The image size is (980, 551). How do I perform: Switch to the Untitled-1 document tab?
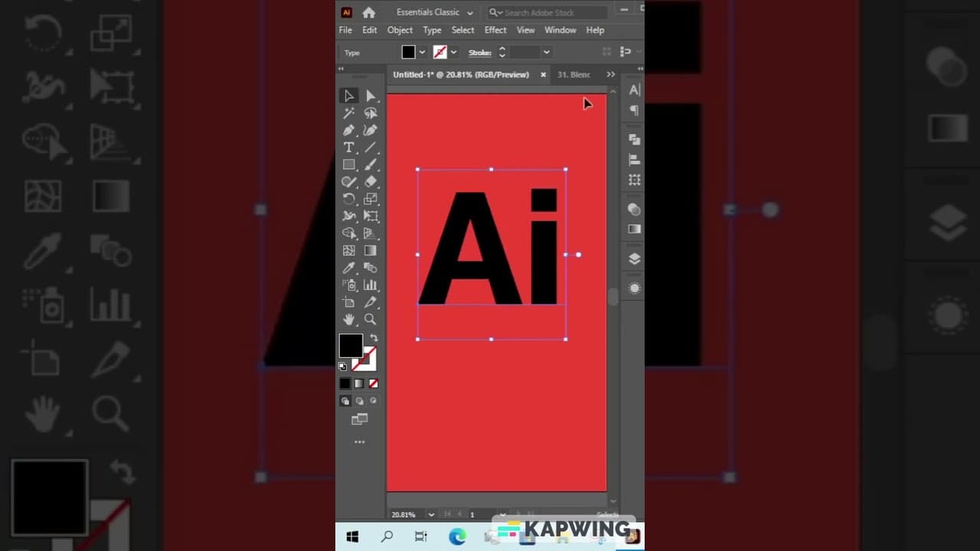point(461,74)
